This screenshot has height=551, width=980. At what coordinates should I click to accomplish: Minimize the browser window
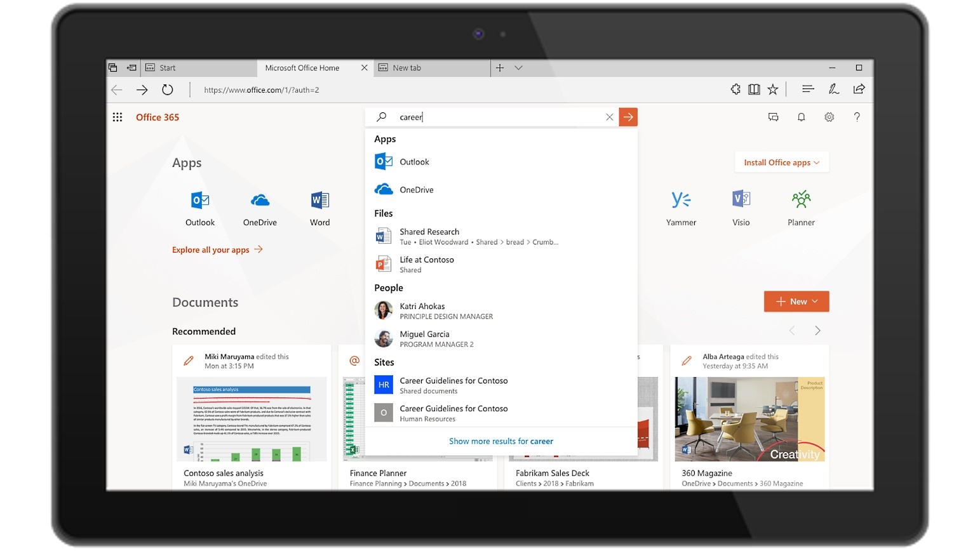point(832,67)
